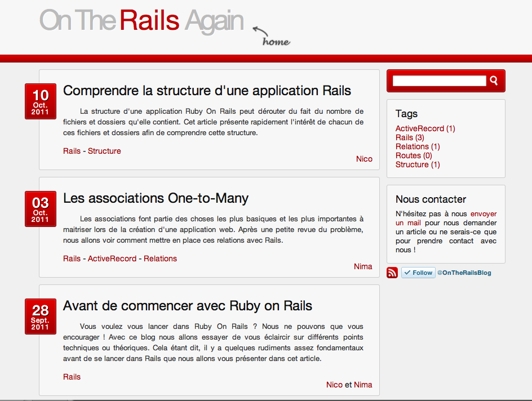The image size is (532, 401).
Task: Click Structure tag under the first article
Action: click(x=104, y=151)
